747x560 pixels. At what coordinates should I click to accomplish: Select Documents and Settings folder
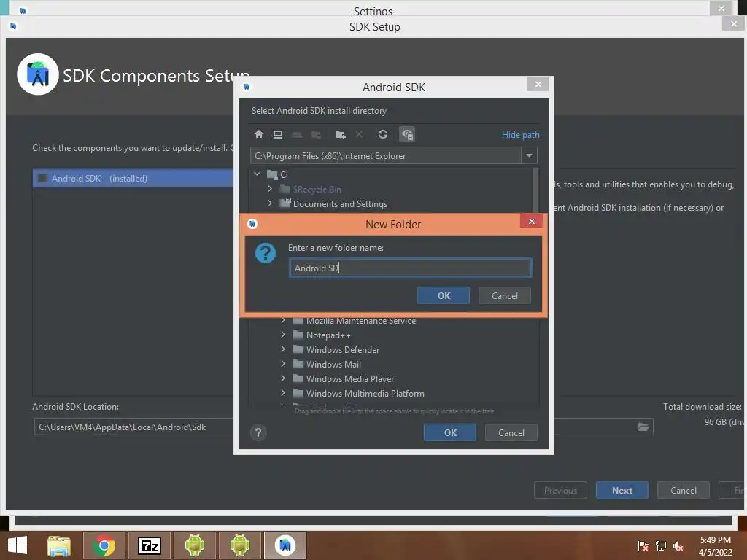[x=340, y=204]
